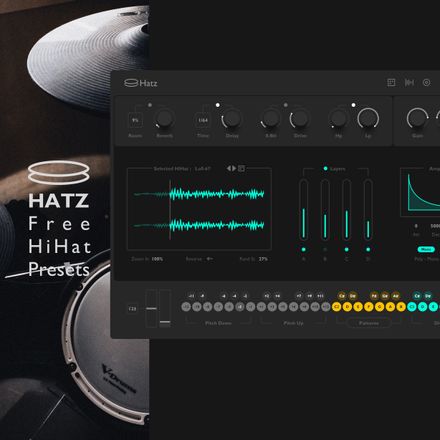Toggle the Reverb section power dot
The image size is (440, 440).
(150, 105)
